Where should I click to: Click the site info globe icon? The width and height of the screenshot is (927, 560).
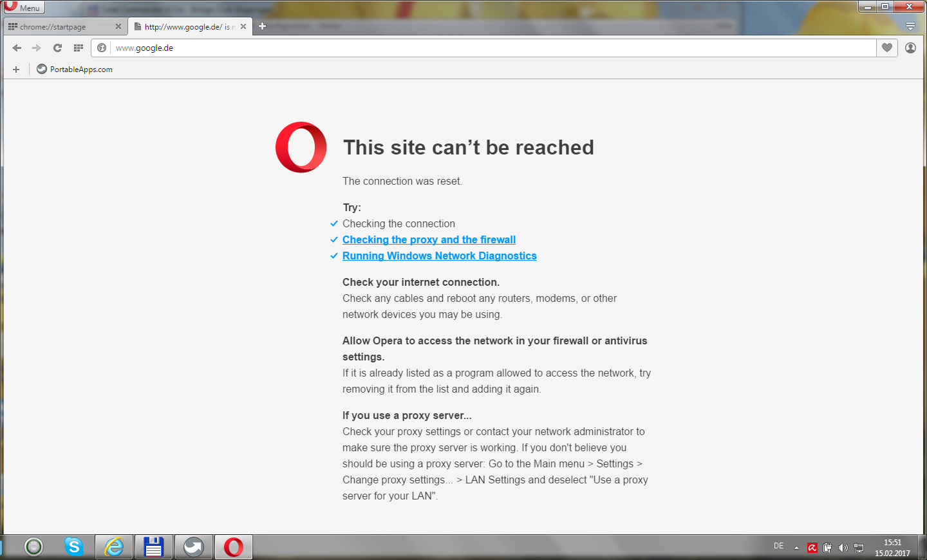pos(102,48)
